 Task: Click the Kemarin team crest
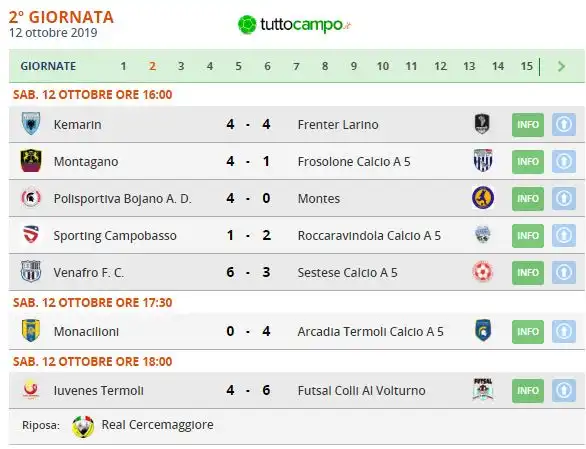pos(31,124)
